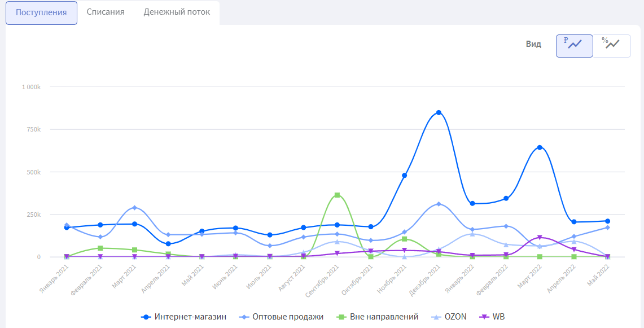The image size is (644, 328).
Task: Click Оптовые продажи marker at Март 2021
Action: pyautogui.click(x=134, y=208)
